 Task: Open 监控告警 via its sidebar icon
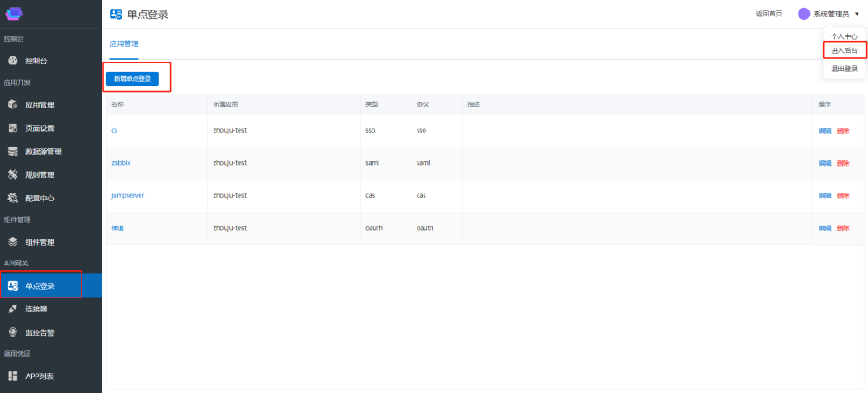(x=13, y=332)
